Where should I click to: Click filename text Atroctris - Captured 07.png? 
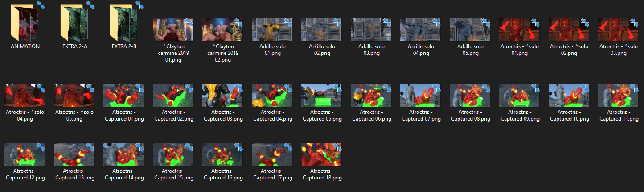pyautogui.click(x=420, y=115)
